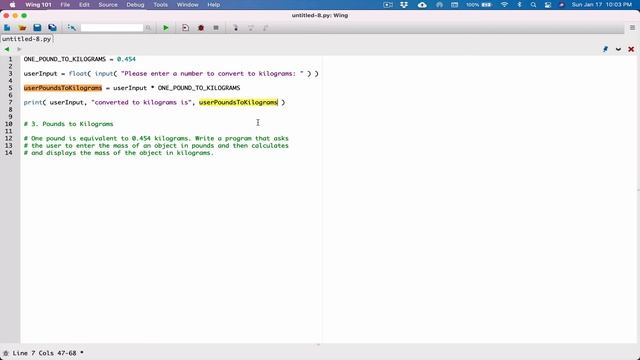This screenshot has height=360, width=640.
Task: Click the goto definition toolbar icon
Action: point(71,28)
